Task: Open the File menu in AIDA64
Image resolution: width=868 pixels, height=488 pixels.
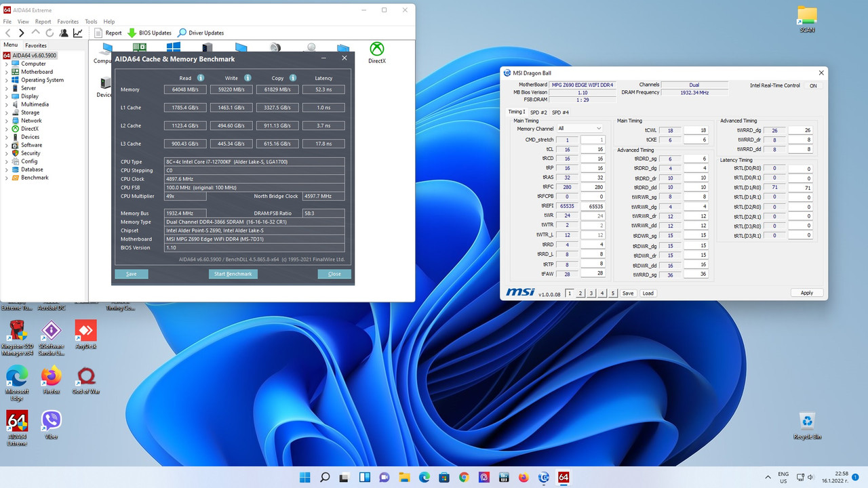Action: (x=7, y=22)
